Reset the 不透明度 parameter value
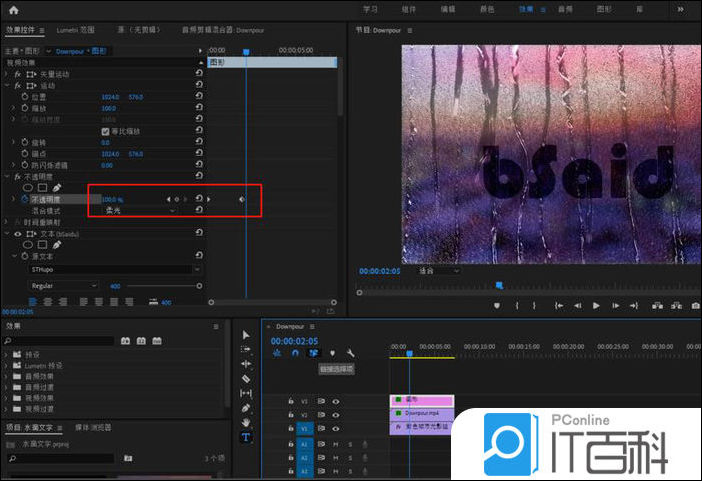 199,199
